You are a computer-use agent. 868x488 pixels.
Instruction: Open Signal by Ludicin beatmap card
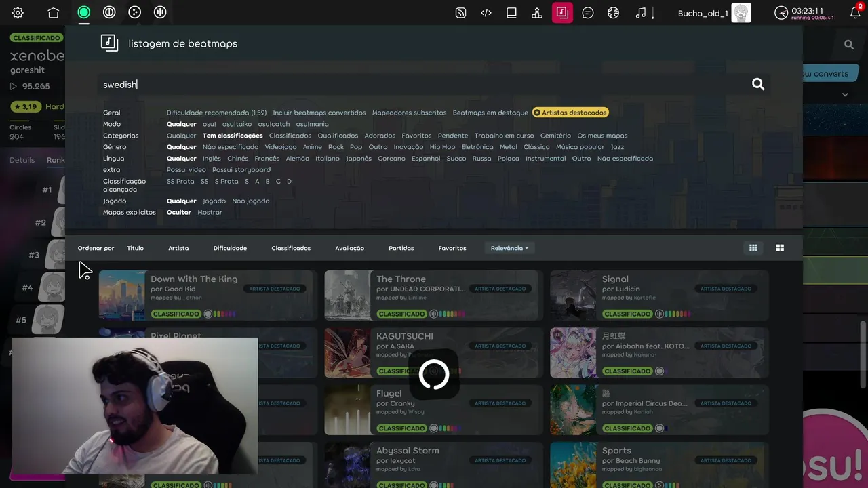[x=659, y=296]
